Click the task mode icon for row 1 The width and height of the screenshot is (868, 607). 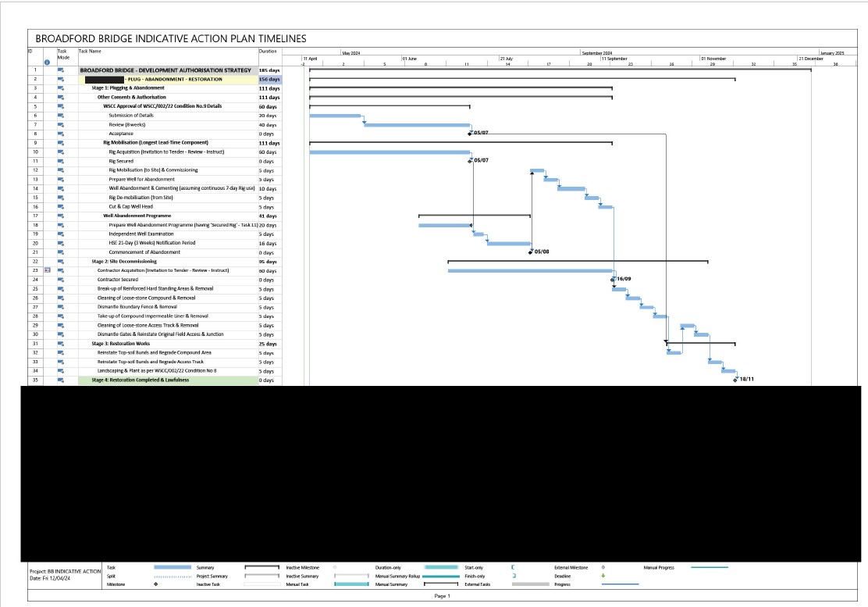point(61,70)
